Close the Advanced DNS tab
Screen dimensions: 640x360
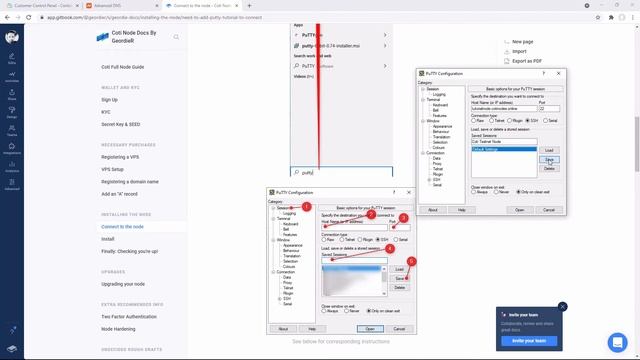pos(157,6)
